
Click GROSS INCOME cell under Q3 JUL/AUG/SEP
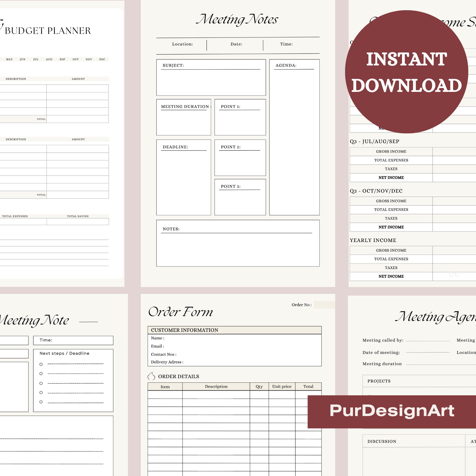click(x=391, y=152)
